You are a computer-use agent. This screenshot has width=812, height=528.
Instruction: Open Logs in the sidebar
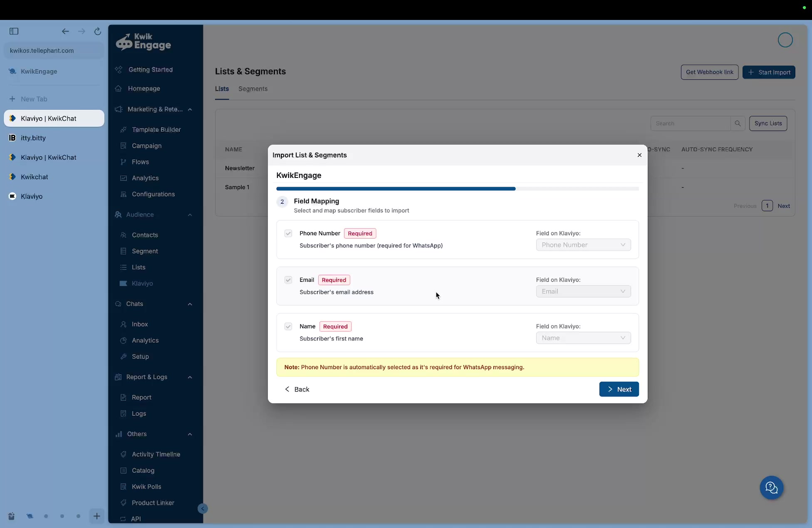(139, 414)
